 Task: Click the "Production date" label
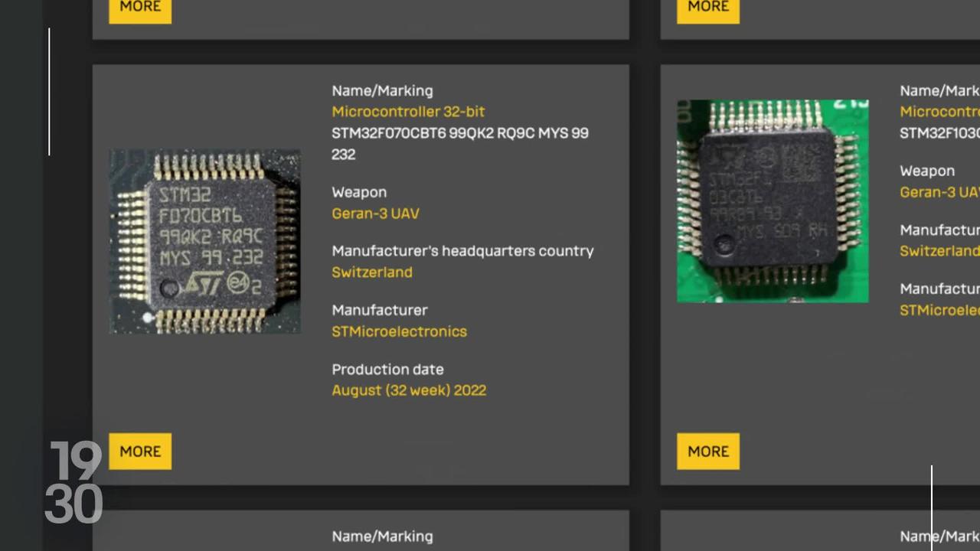point(387,370)
